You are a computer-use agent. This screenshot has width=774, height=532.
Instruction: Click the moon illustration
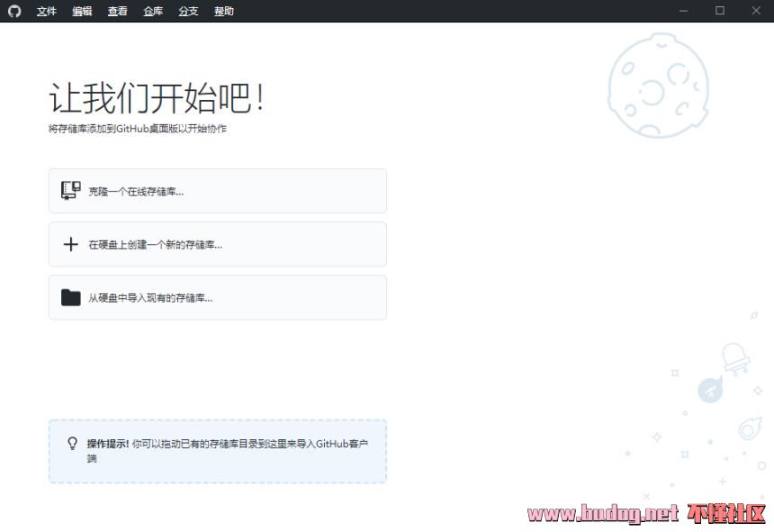pos(657,86)
